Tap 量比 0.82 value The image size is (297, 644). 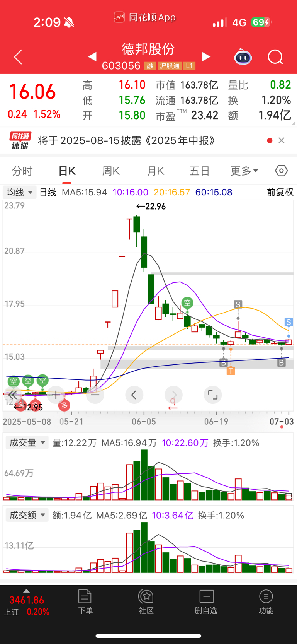[x=260, y=85]
